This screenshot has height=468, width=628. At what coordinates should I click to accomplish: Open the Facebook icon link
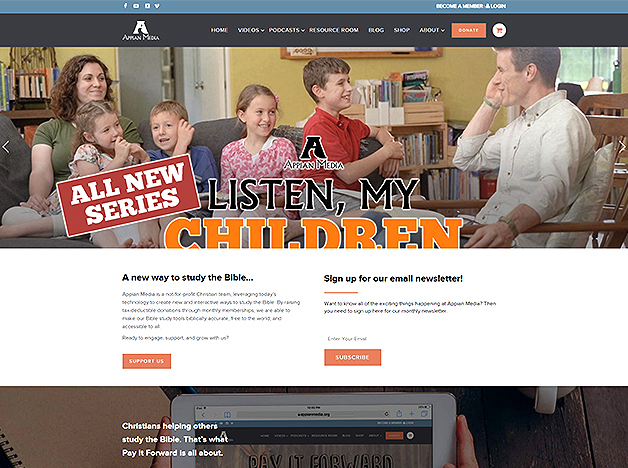pyautogui.click(x=125, y=6)
